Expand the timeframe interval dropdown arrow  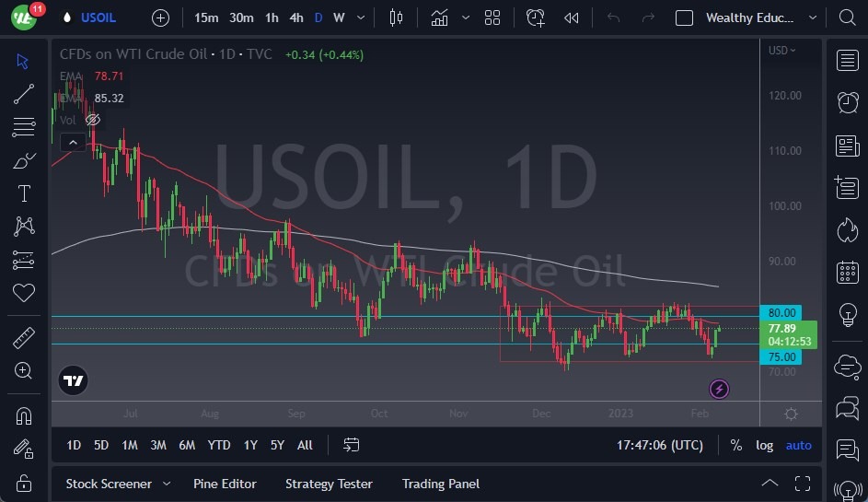tap(361, 18)
